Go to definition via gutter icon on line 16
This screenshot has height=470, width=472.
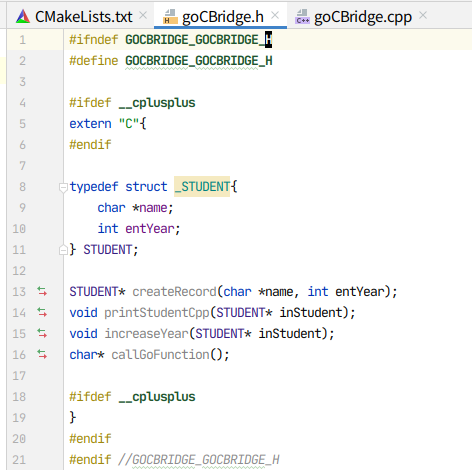click(42, 354)
